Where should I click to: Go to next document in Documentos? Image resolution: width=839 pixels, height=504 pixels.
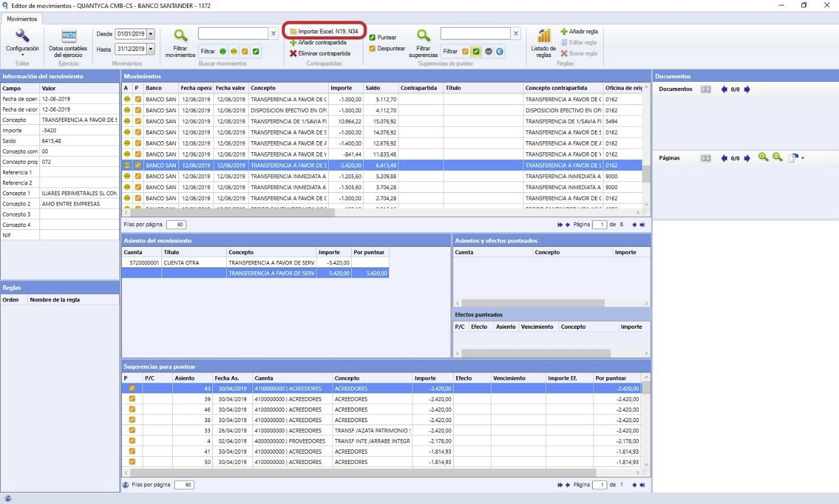click(747, 89)
